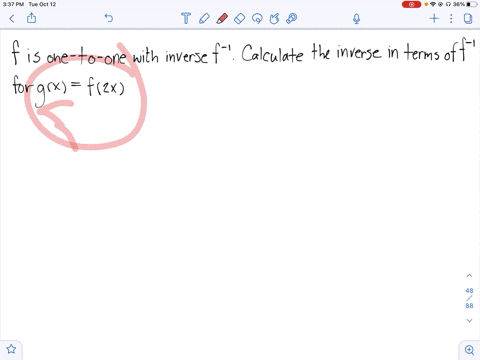Tap the page number indicator 48/88
Screen dimensions: 480x360
(469, 298)
